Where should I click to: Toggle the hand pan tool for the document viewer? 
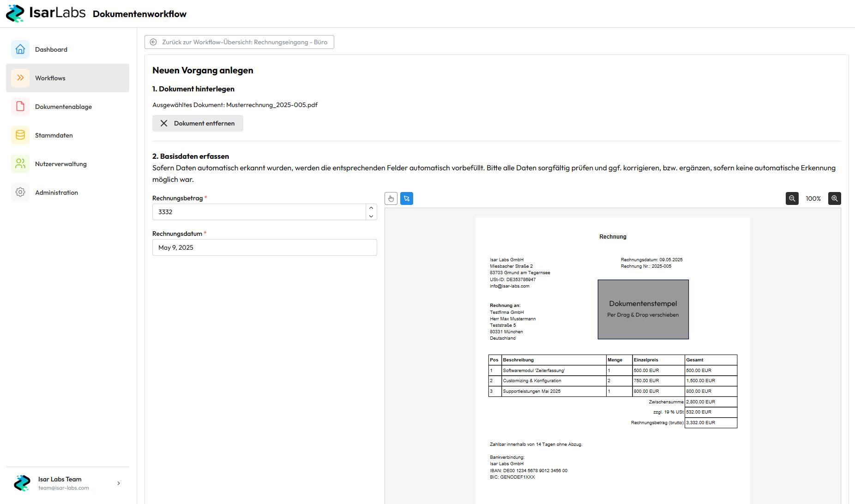(x=391, y=198)
